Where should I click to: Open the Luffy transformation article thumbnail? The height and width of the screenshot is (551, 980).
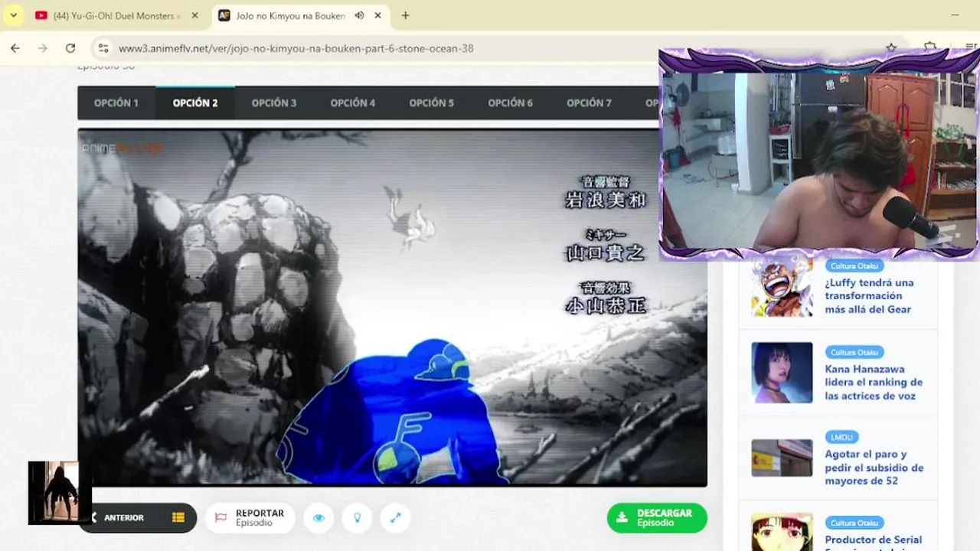(x=782, y=286)
